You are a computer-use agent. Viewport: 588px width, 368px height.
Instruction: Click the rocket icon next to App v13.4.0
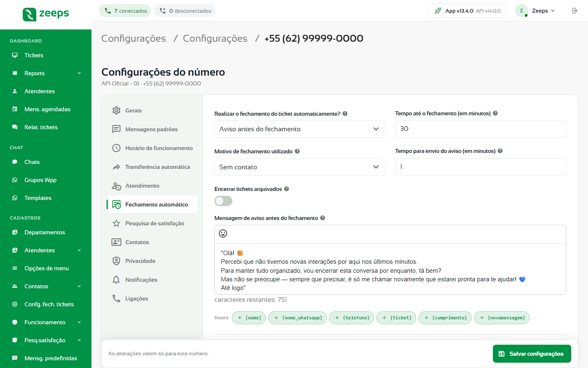pyautogui.click(x=438, y=11)
